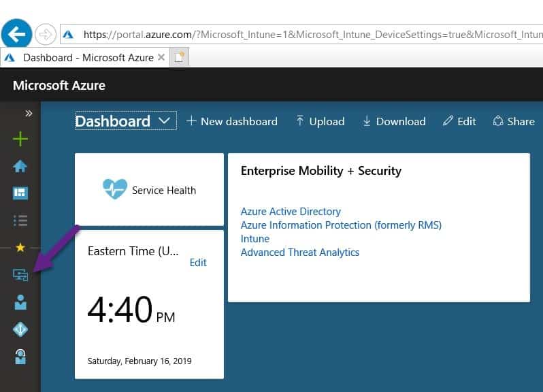Open the Intune link
The height and width of the screenshot is (392, 543).
(255, 239)
